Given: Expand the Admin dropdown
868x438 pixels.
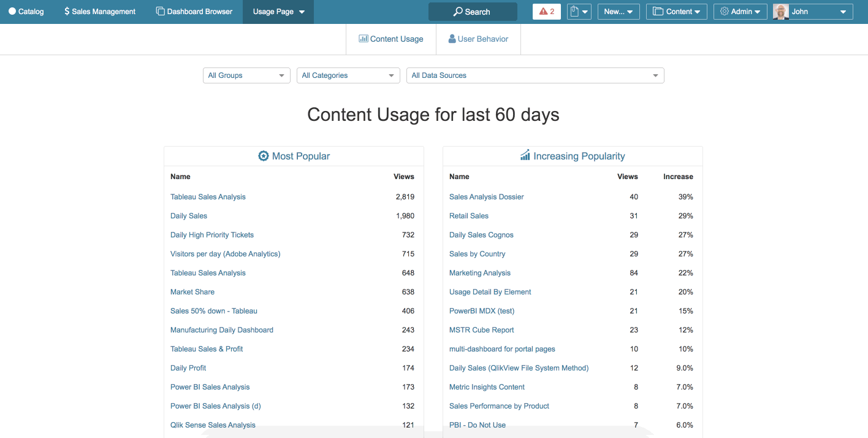Looking at the screenshot, I should (740, 12).
